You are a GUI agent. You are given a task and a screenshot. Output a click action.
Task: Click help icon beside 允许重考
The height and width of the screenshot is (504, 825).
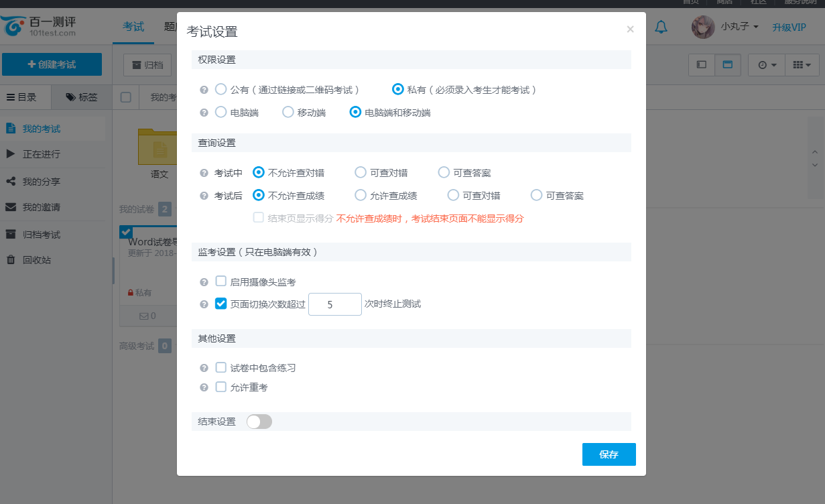pos(204,387)
